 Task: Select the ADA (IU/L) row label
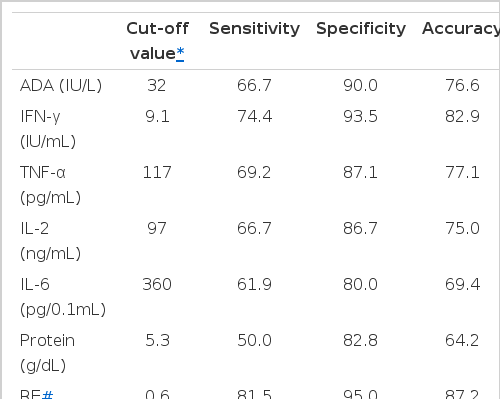point(61,85)
